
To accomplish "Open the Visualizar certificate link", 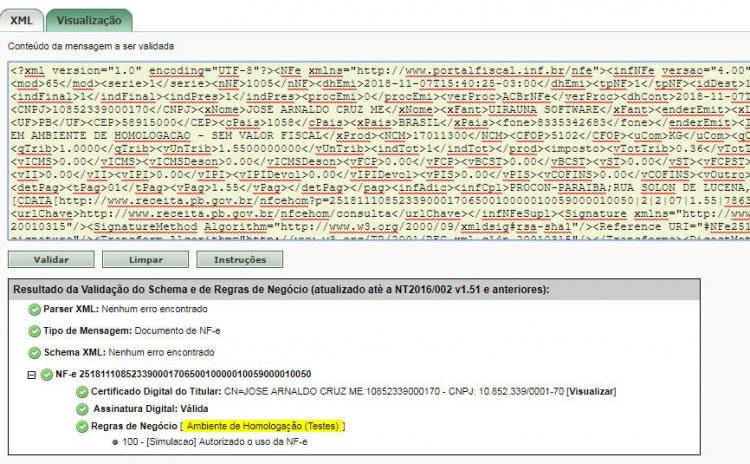I will click(591, 392).
